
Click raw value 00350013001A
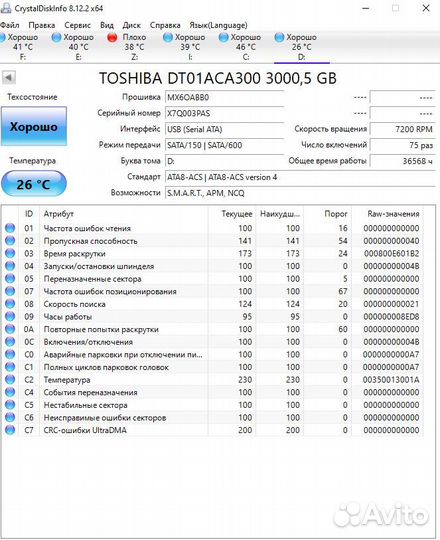(391, 380)
